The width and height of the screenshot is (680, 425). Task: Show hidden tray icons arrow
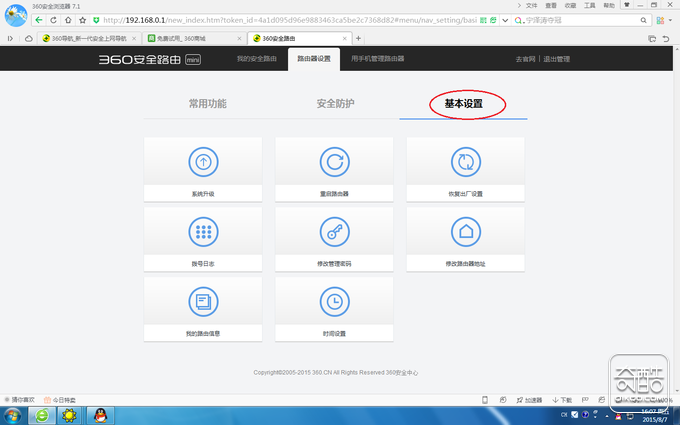point(607,415)
